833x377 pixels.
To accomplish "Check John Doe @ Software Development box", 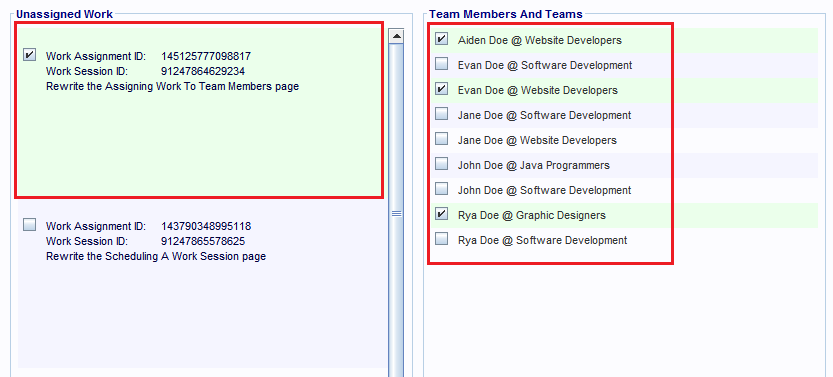I will pos(441,189).
